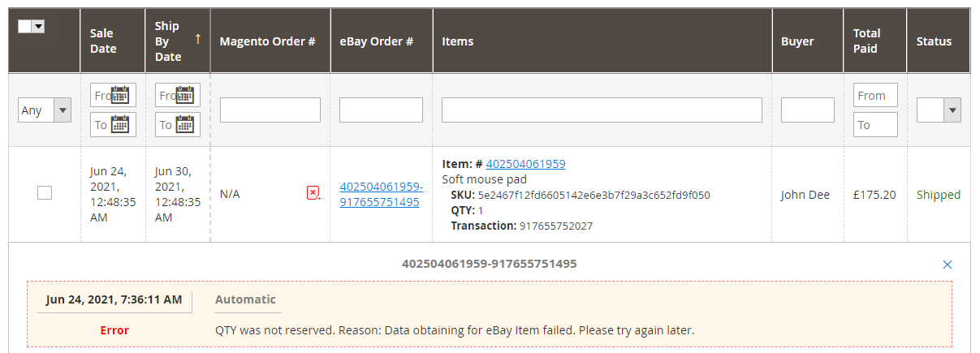Screen dimensions: 980x353
Task: Open the mass-select dropdown arrow in header
Action: click(x=38, y=27)
